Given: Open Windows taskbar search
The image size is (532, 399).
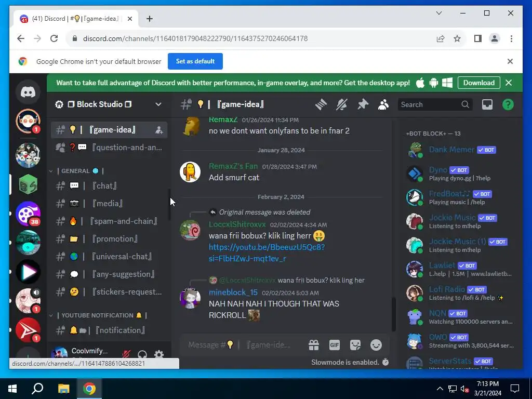Looking at the screenshot, I should click(x=37, y=389).
